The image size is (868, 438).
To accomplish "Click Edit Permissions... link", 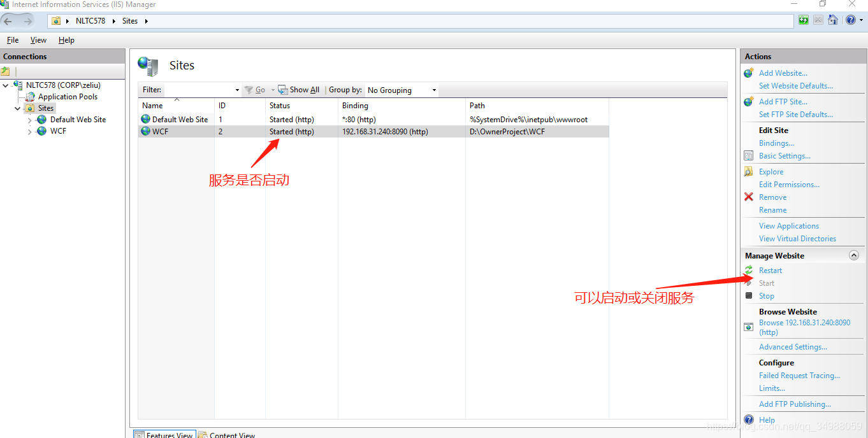I will 789,185.
